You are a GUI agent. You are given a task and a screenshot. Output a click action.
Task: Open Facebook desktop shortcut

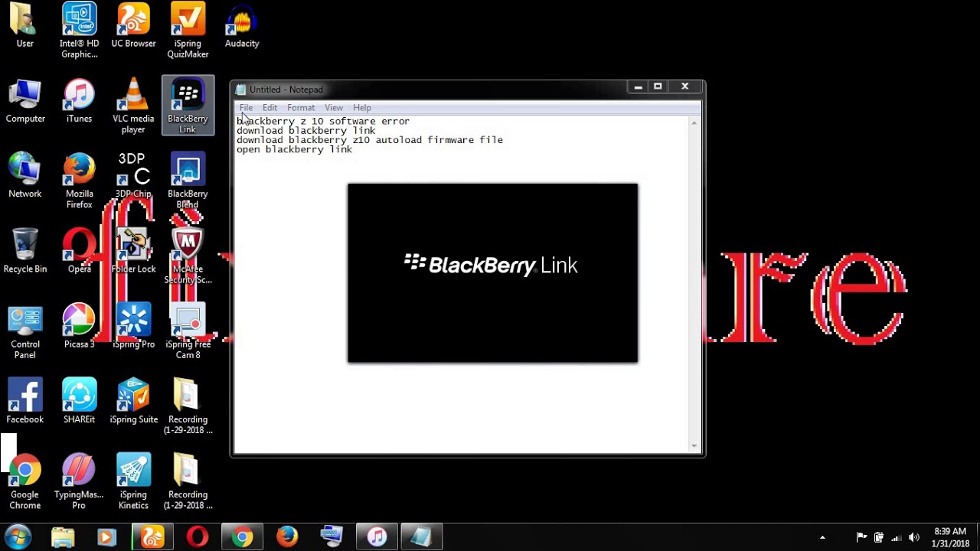tap(24, 401)
